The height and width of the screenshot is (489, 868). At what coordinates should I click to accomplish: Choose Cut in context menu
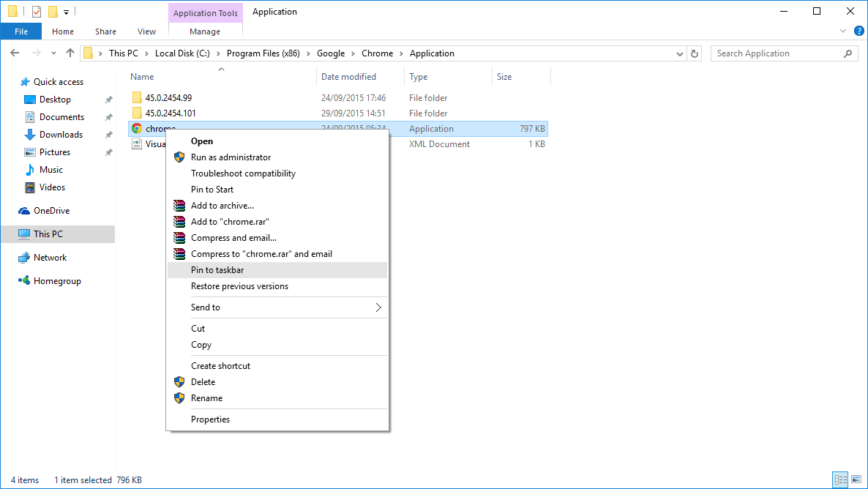277,329
